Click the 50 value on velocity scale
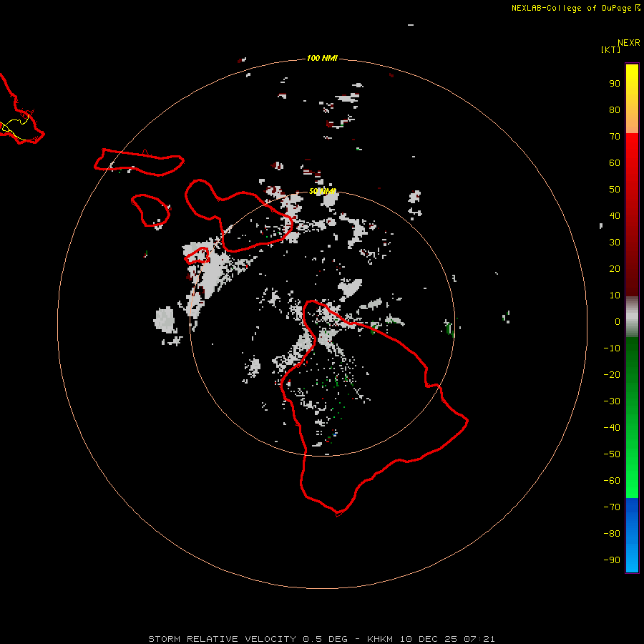 click(x=615, y=190)
